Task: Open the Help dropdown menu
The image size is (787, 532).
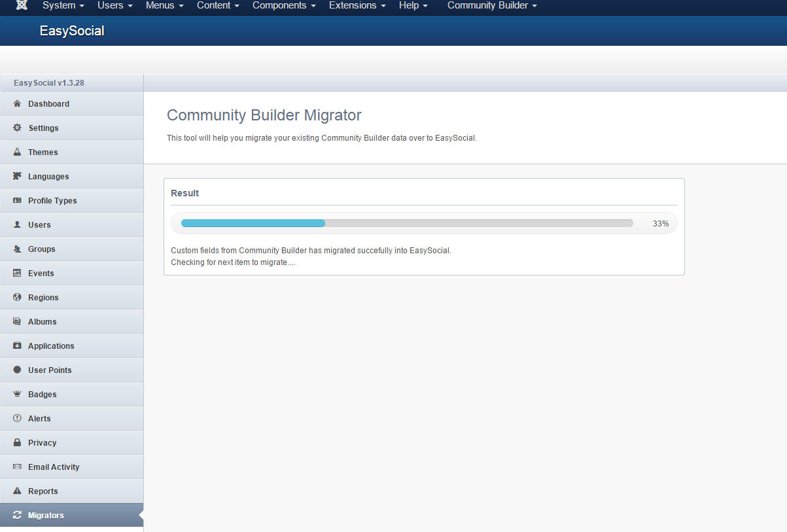Action: (x=413, y=5)
